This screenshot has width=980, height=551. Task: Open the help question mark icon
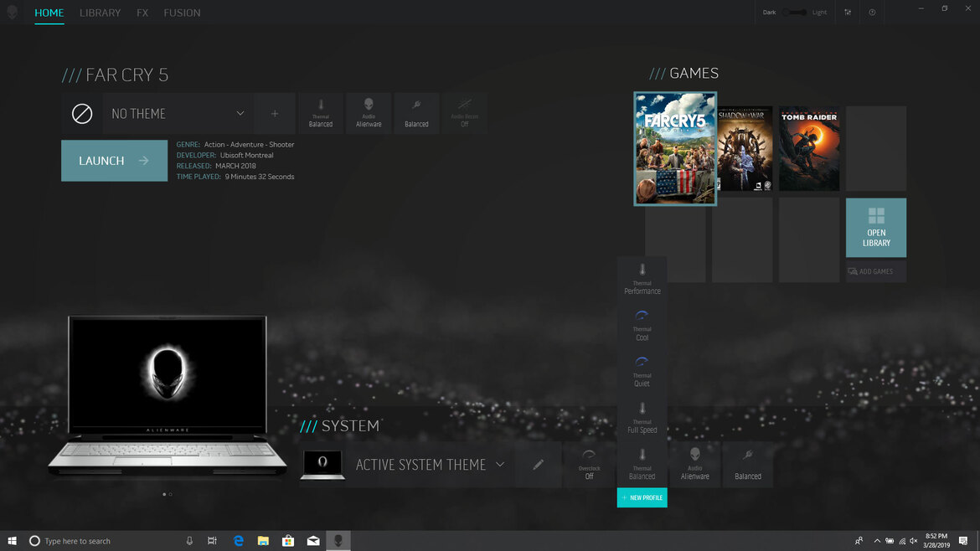872,13
